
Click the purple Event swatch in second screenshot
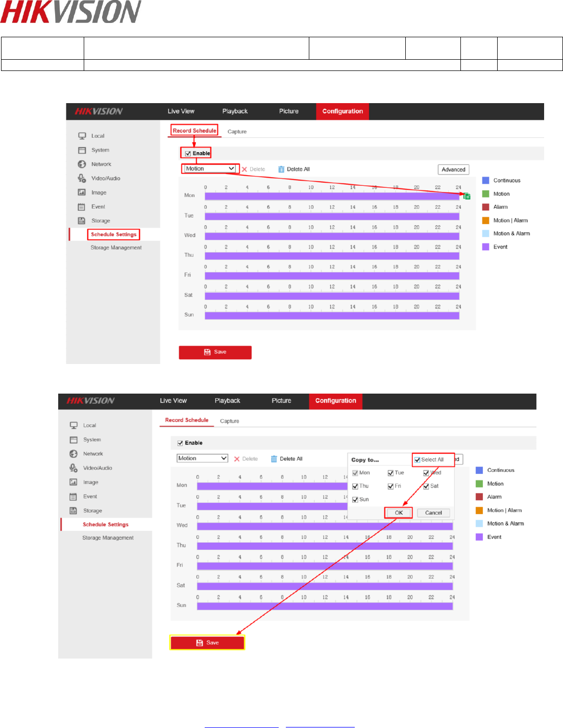[479, 537]
